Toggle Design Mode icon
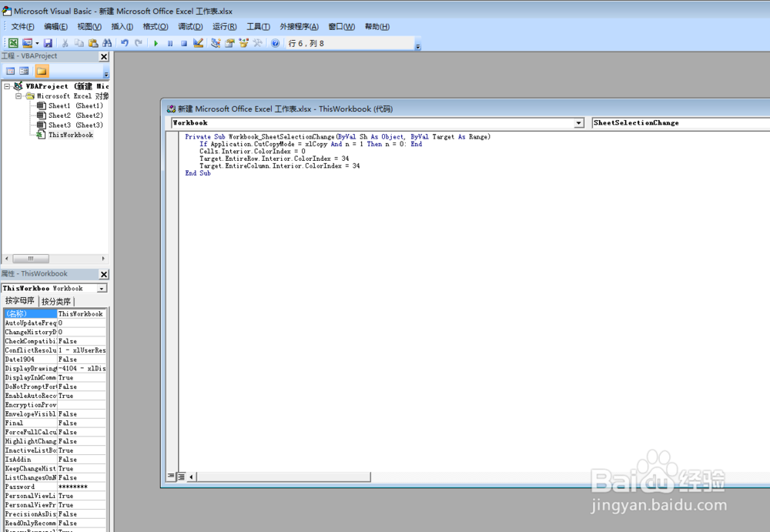770x532 pixels. 198,43
